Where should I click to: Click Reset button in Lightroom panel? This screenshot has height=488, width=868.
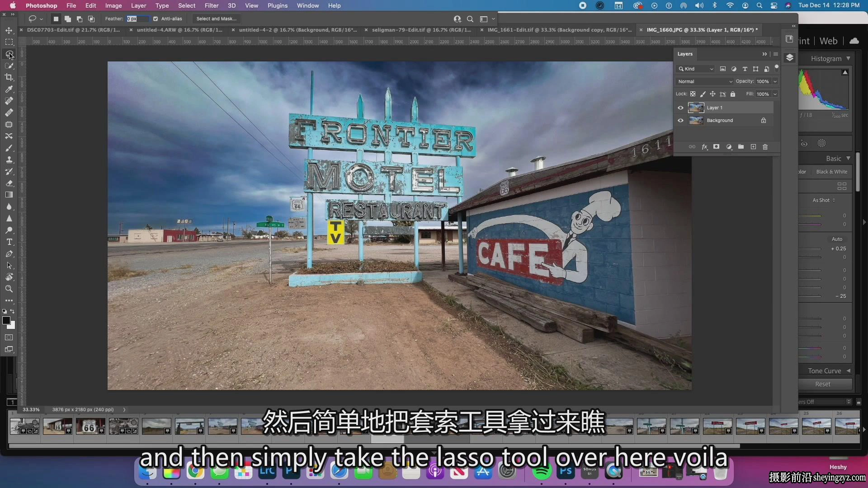tap(823, 384)
